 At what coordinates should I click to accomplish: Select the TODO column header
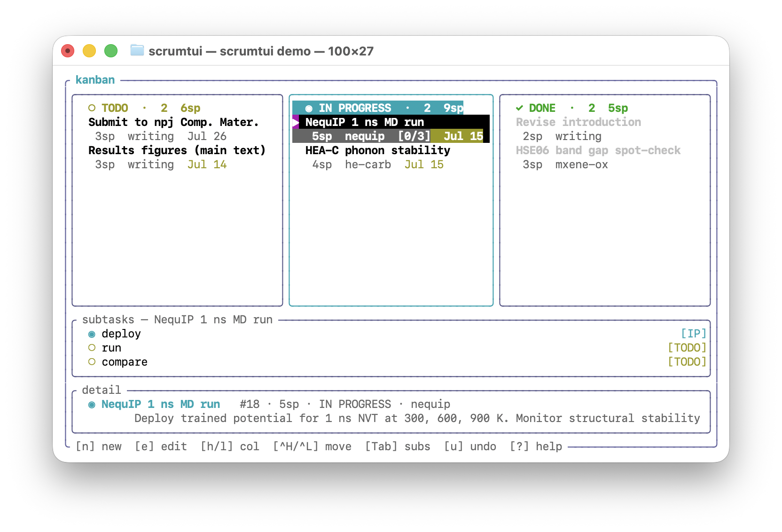coord(144,108)
